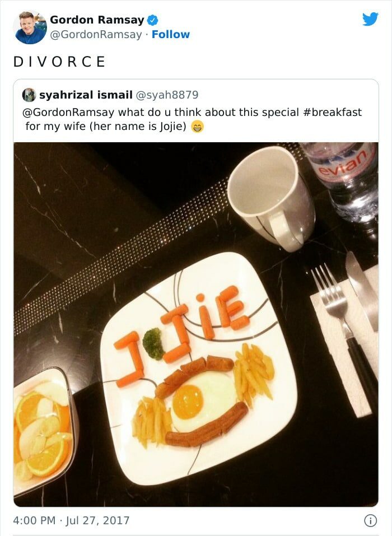Follow Gordon Ramsay via Follow link
The image size is (392, 536).
[171, 35]
